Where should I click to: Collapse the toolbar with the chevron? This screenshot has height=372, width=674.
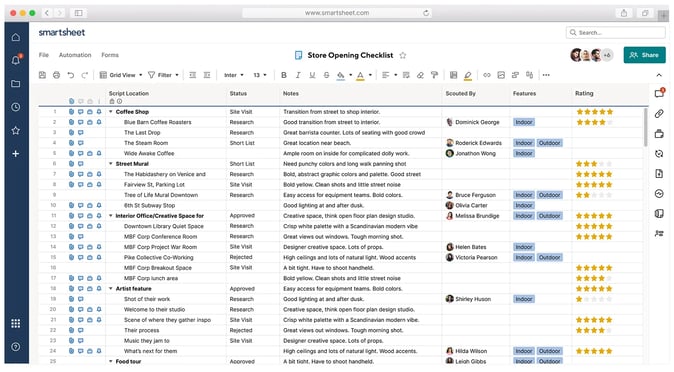(x=659, y=75)
